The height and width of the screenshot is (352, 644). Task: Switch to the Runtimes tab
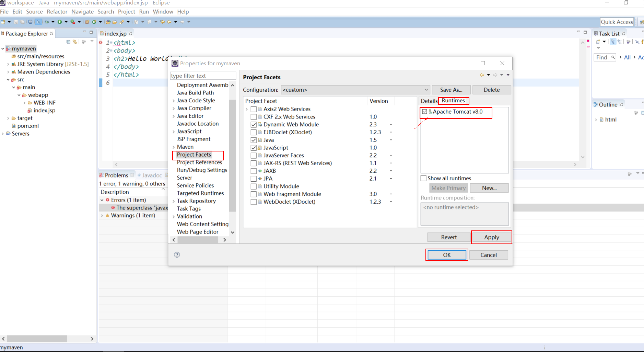pyautogui.click(x=453, y=101)
